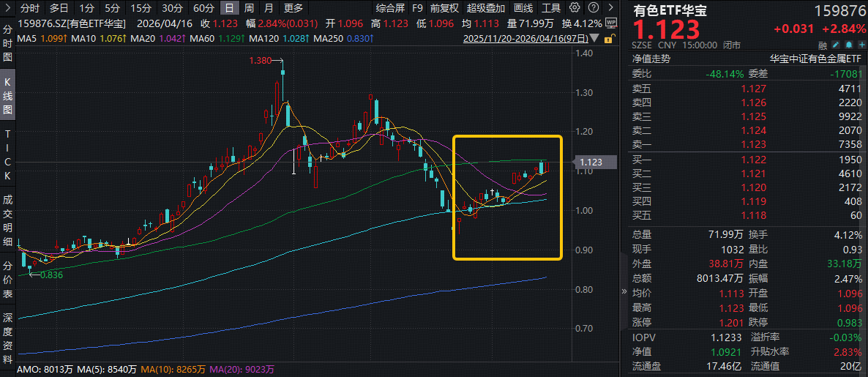Open the 更多 period menu
This screenshot has width=868, height=377.
pyautogui.click(x=293, y=9)
